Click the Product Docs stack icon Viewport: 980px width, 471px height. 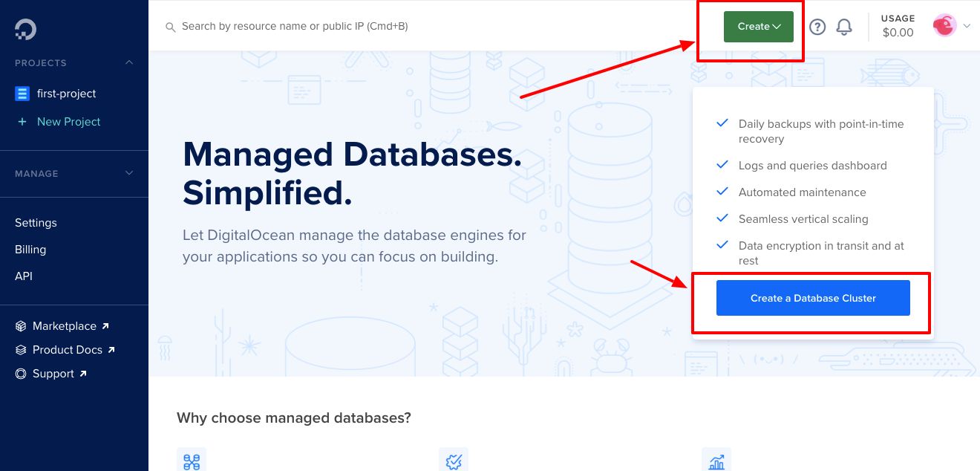21,350
